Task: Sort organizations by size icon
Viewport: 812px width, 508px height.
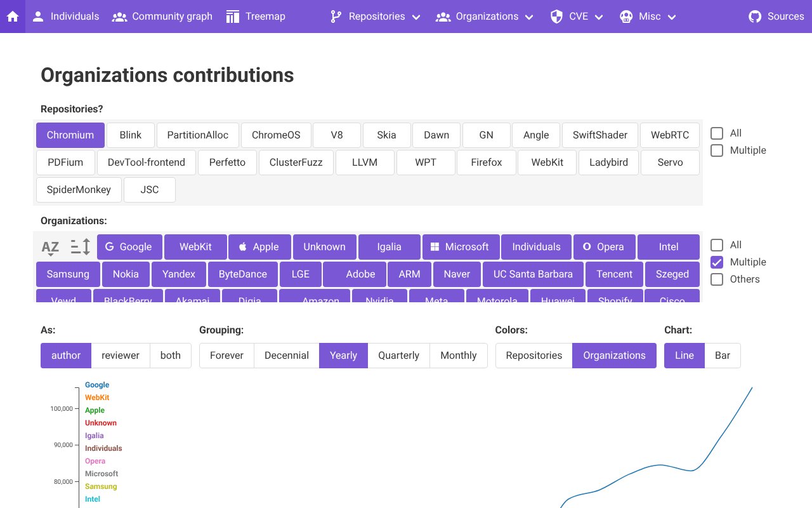Action: click(80, 247)
